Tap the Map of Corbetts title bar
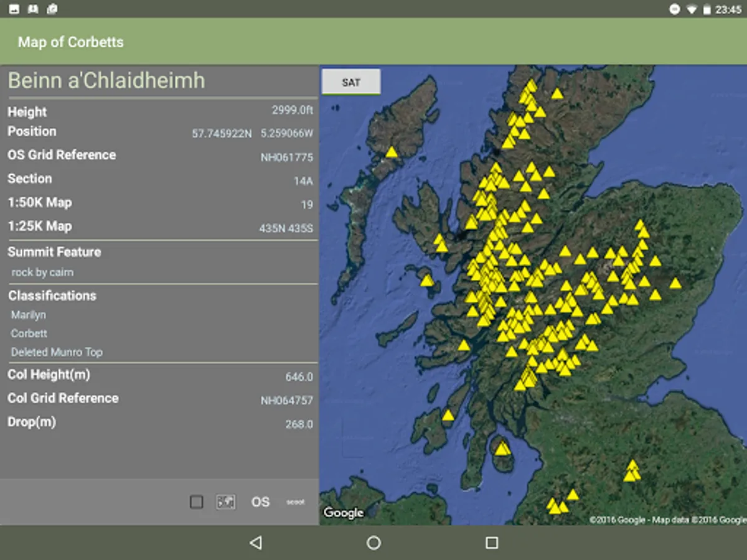 click(71, 42)
